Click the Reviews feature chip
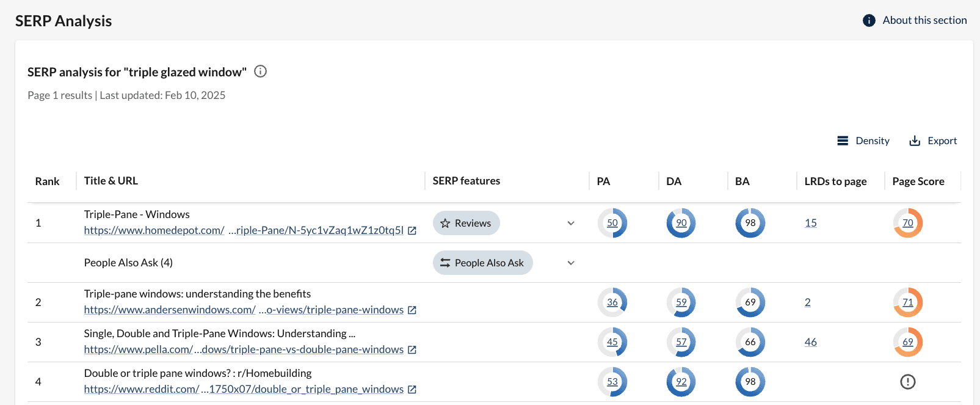Screen dimensions: 980x405 [x=466, y=224]
